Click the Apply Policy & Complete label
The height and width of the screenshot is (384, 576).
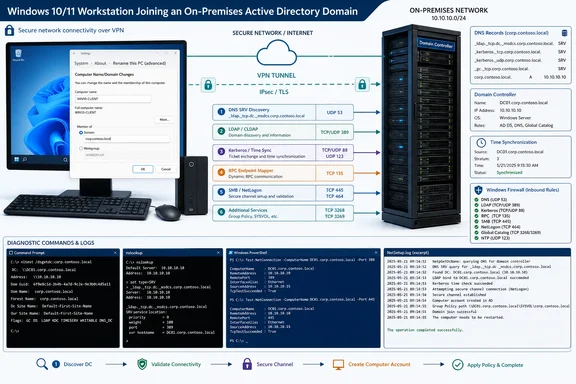click(495, 365)
